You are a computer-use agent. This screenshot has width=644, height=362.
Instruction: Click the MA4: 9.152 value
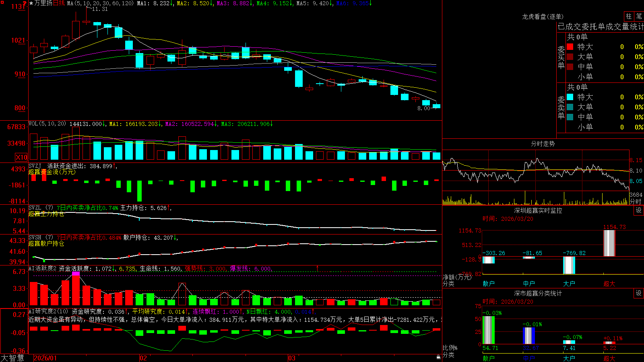pyautogui.click(x=275, y=3)
